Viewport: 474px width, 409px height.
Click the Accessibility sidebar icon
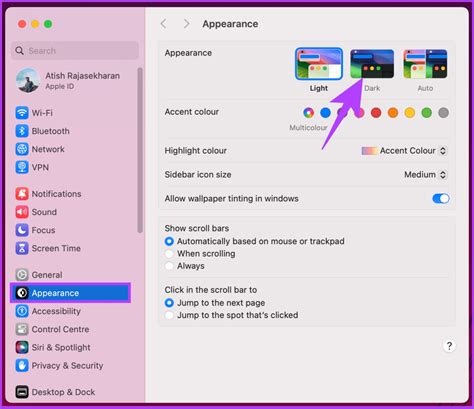click(22, 311)
